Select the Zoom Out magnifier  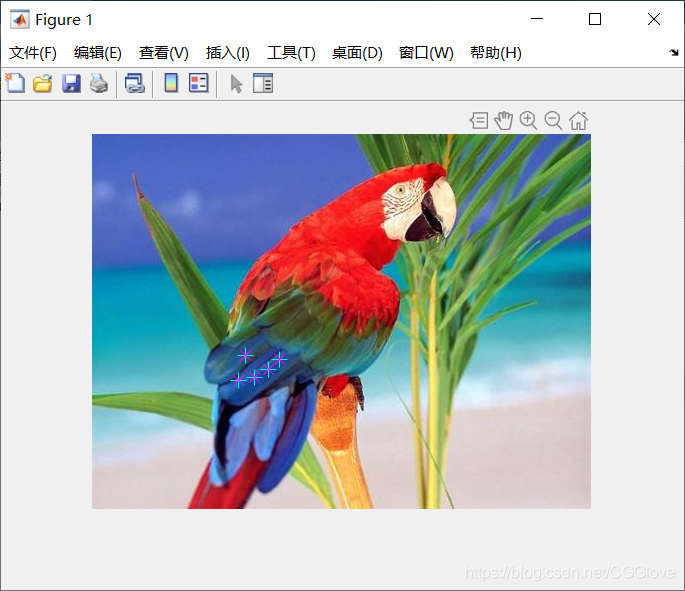point(553,121)
